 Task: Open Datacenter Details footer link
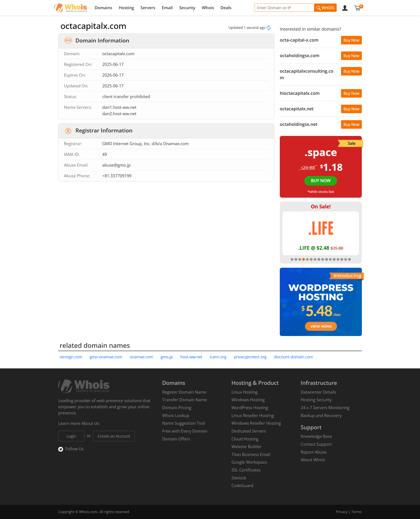pos(318,392)
